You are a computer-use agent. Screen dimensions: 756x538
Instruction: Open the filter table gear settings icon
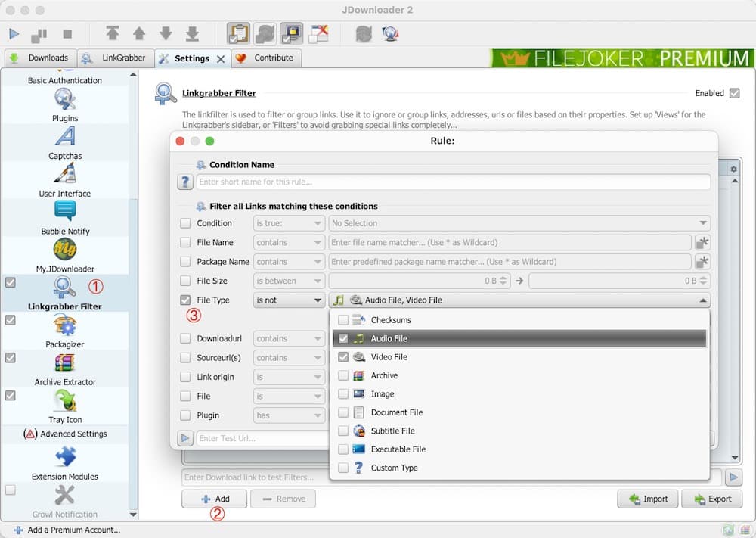733,169
